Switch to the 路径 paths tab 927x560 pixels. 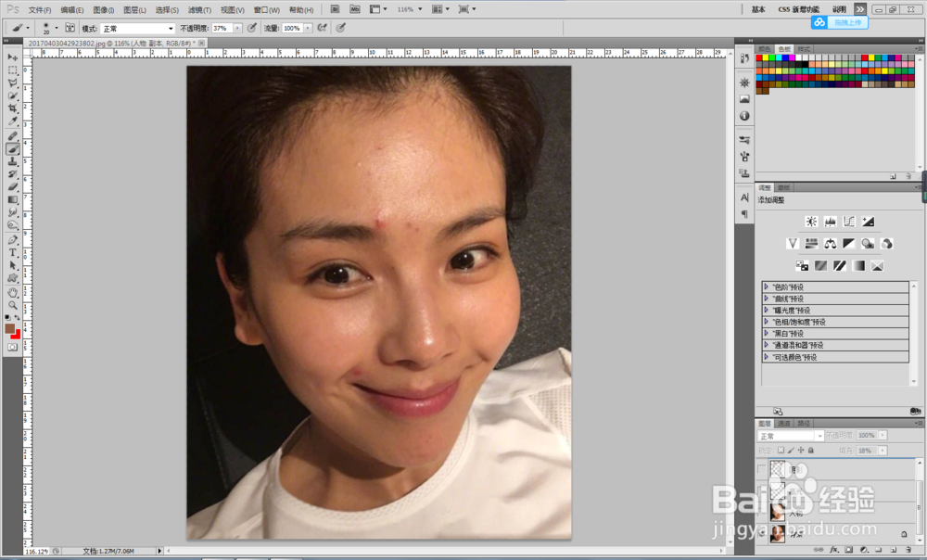(804, 424)
